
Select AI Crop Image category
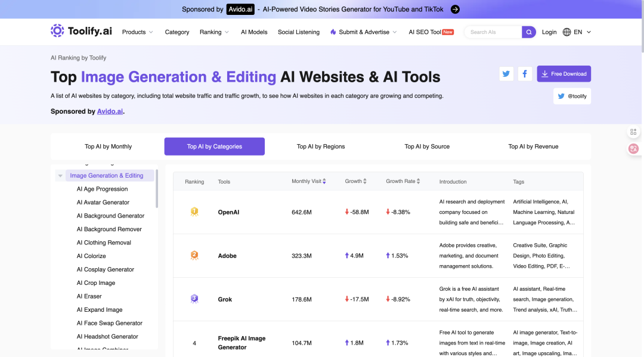[x=95, y=283]
